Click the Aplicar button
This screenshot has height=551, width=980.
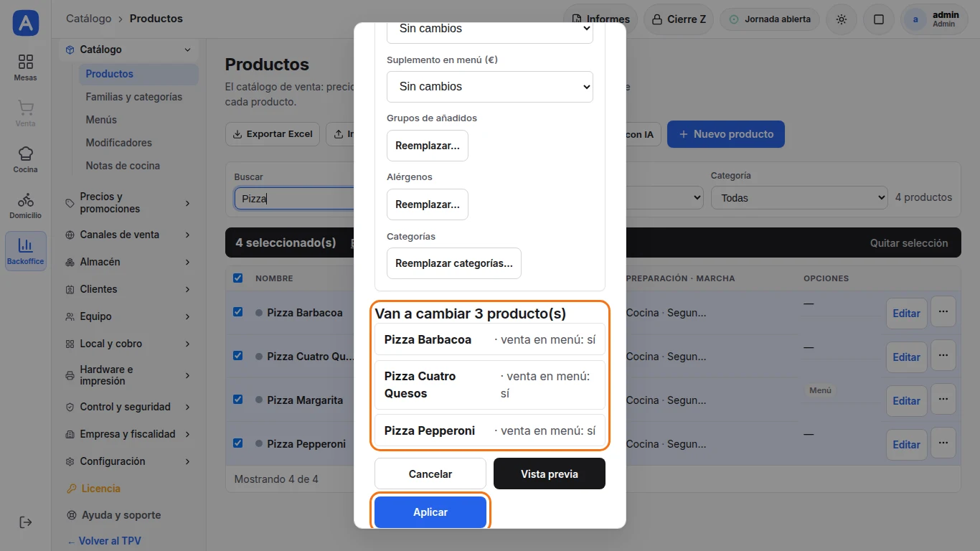(430, 512)
